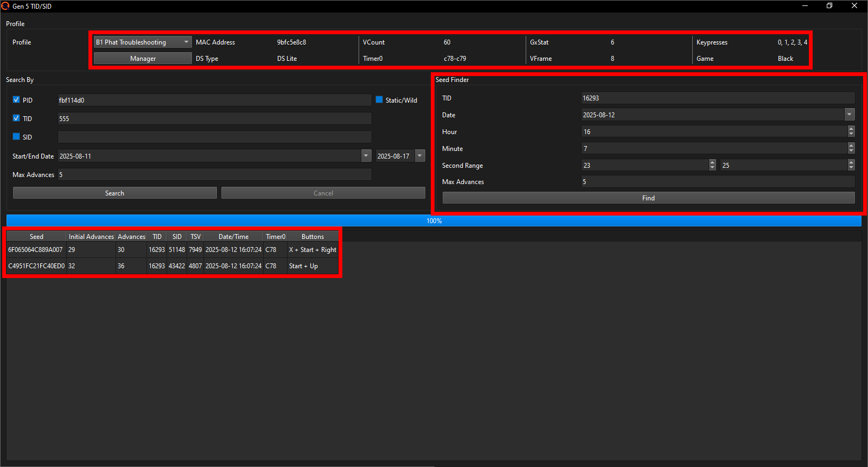Sort results by Seed column header

[36, 237]
